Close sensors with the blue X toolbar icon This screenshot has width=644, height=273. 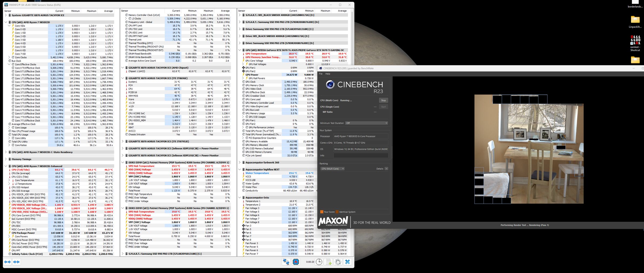coord(348,262)
